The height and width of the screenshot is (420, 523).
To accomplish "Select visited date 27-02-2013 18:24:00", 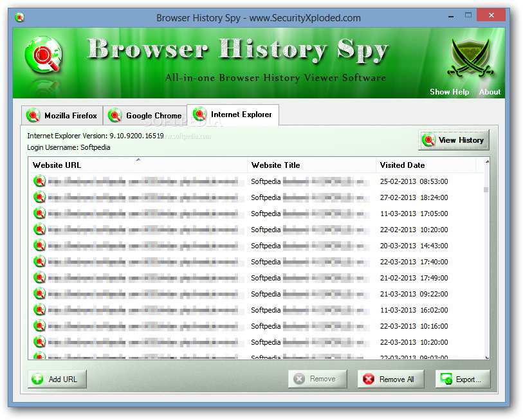I will click(x=414, y=197).
